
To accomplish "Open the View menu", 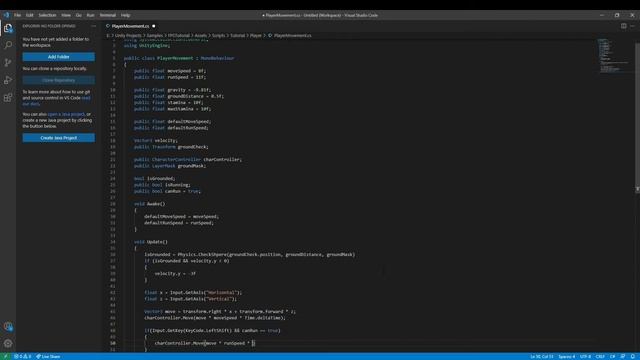I will (x=66, y=15).
